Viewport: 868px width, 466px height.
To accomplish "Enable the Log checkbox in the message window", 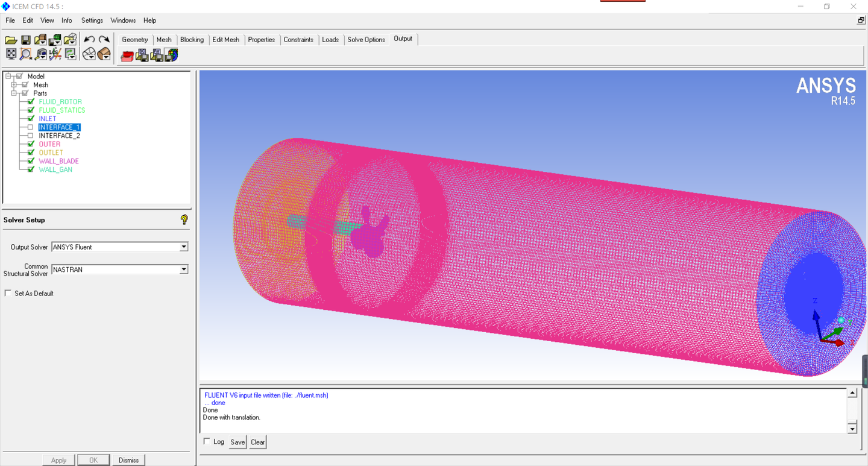I will (207, 441).
